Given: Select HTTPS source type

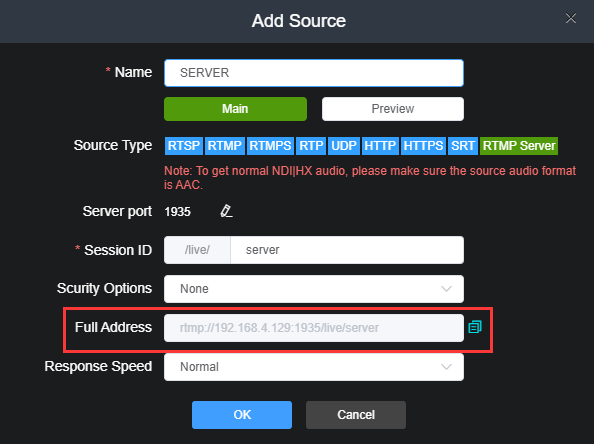Looking at the screenshot, I should (423, 146).
